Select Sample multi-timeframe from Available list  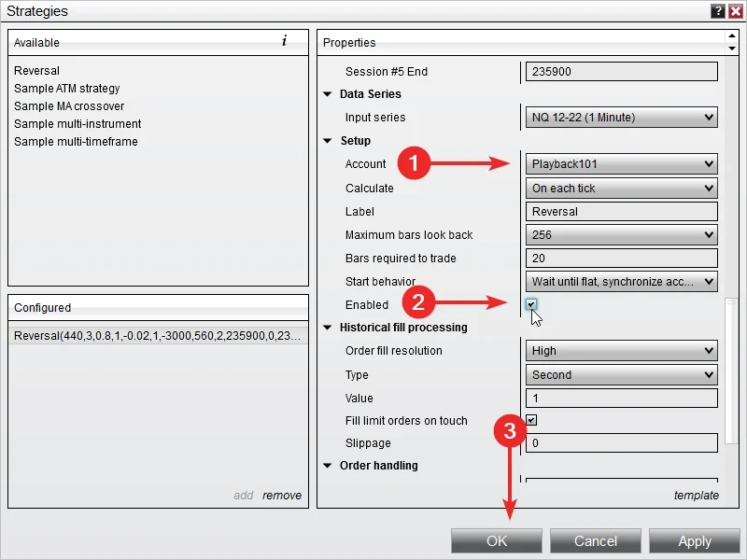76,142
